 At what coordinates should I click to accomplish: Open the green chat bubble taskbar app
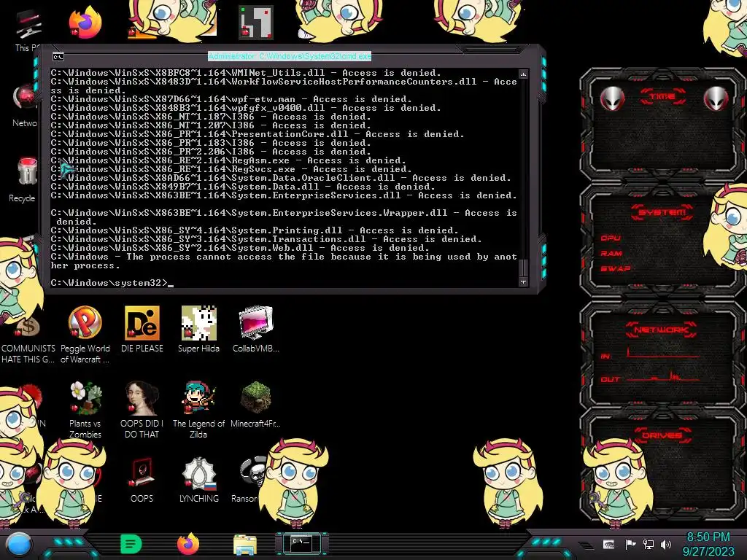(131, 544)
